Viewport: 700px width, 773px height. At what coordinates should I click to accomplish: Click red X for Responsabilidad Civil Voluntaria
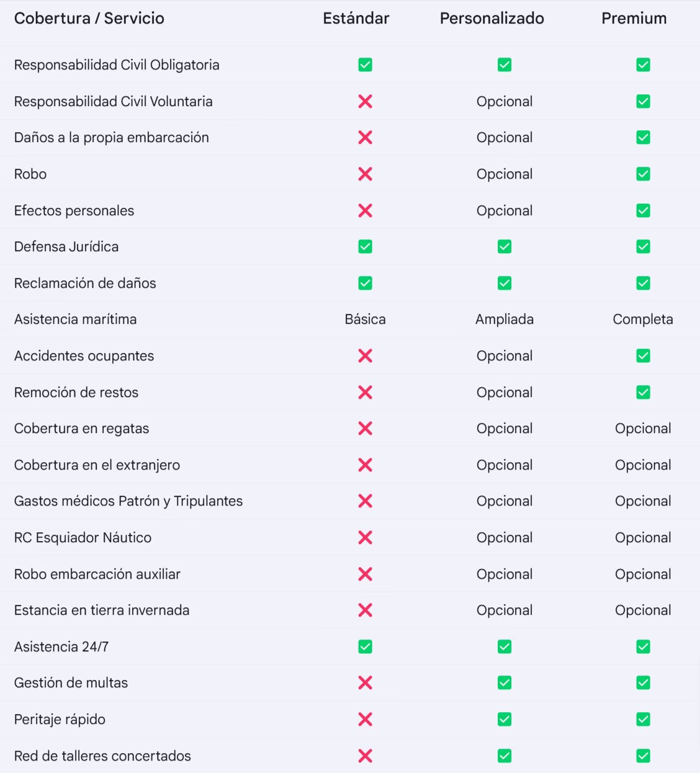click(366, 102)
